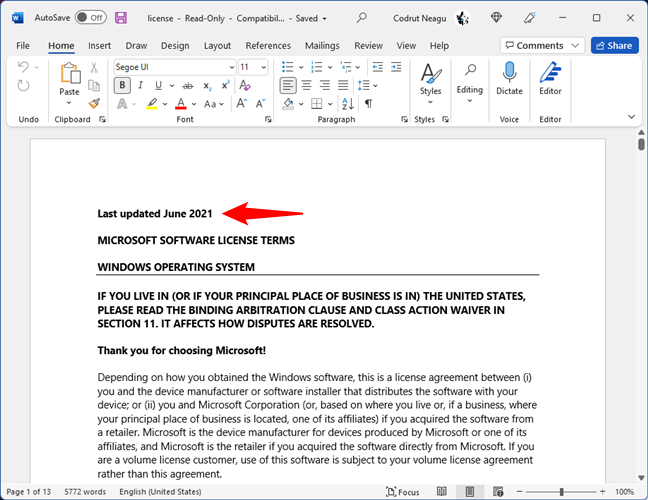Click the Borders icon
648x500 pixels.
[x=316, y=103]
